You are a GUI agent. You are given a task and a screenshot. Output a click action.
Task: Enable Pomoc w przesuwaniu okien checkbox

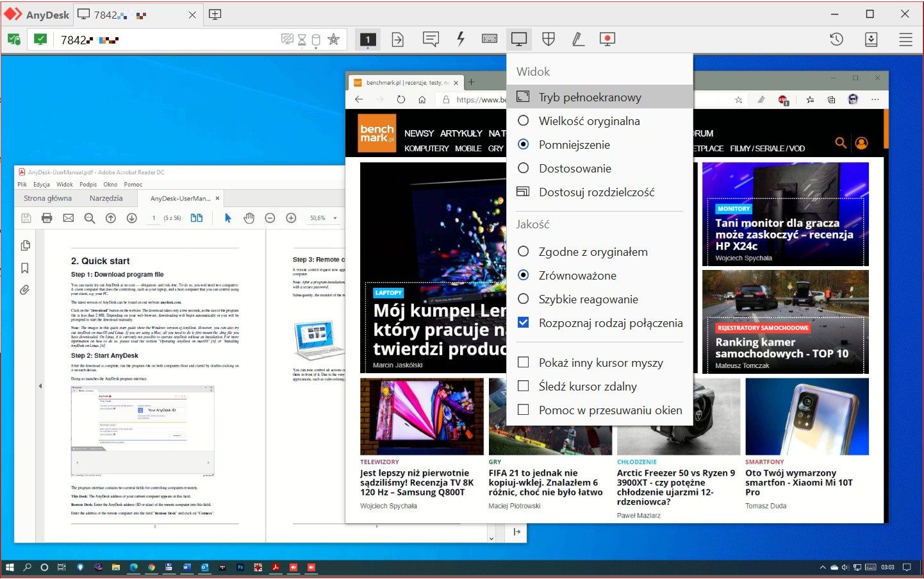click(x=524, y=410)
